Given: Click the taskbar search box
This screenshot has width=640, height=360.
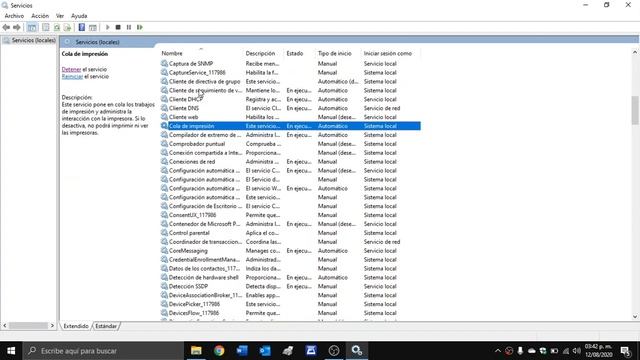Looking at the screenshot, I should [x=103, y=351].
